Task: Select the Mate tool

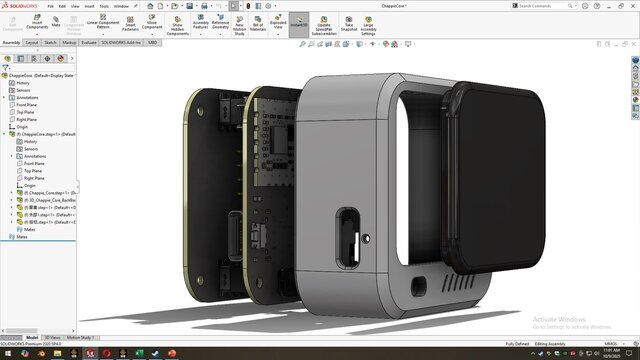Action: (x=56, y=22)
